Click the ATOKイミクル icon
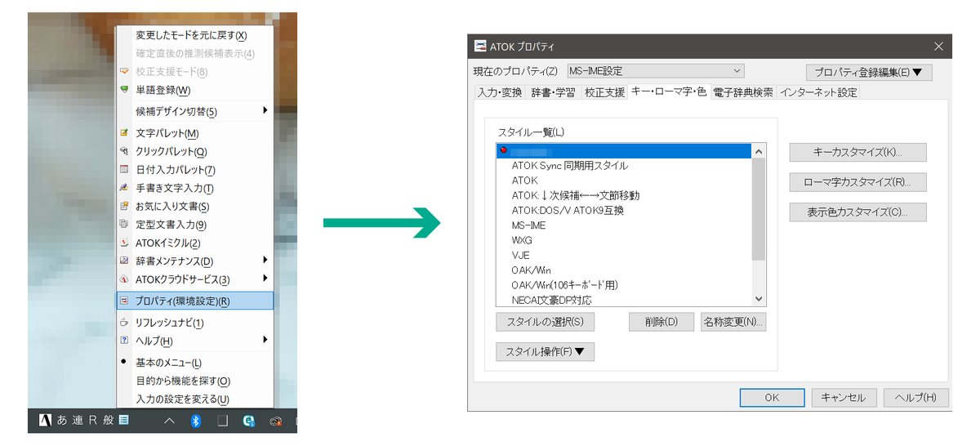Viewport: 980px width, 446px height. (x=124, y=243)
